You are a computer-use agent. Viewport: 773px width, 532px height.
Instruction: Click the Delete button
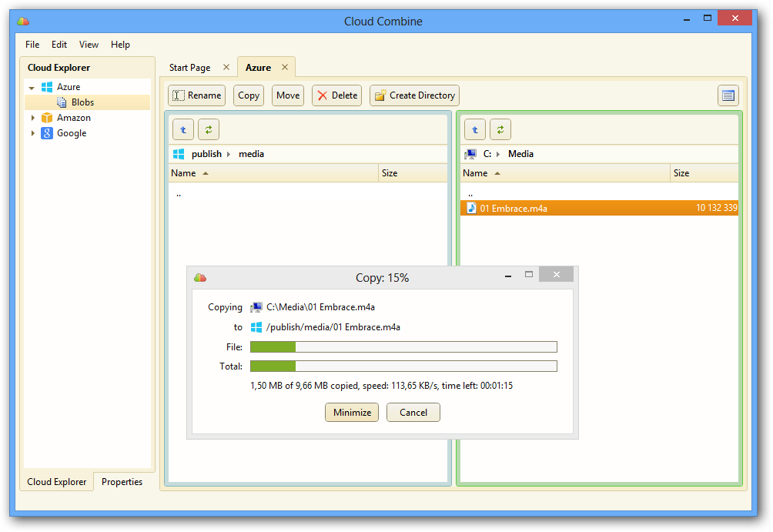(x=337, y=95)
